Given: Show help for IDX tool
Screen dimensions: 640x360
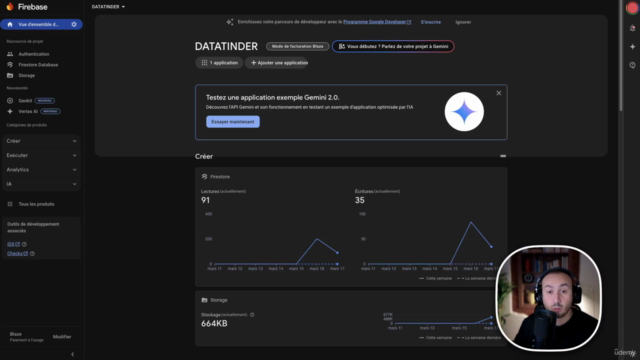Looking at the screenshot, I should 24,244.
